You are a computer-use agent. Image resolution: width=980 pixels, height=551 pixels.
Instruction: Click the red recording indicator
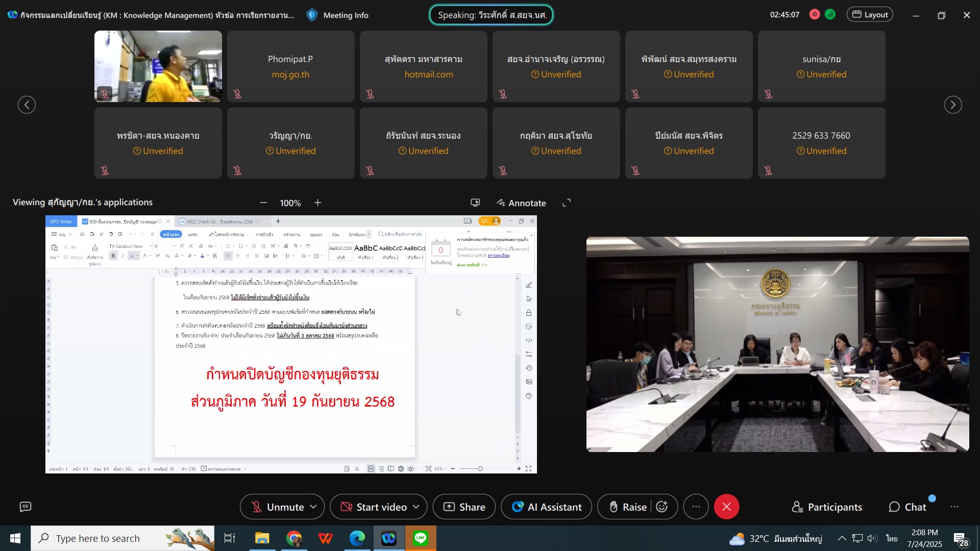pyautogui.click(x=815, y=15)
